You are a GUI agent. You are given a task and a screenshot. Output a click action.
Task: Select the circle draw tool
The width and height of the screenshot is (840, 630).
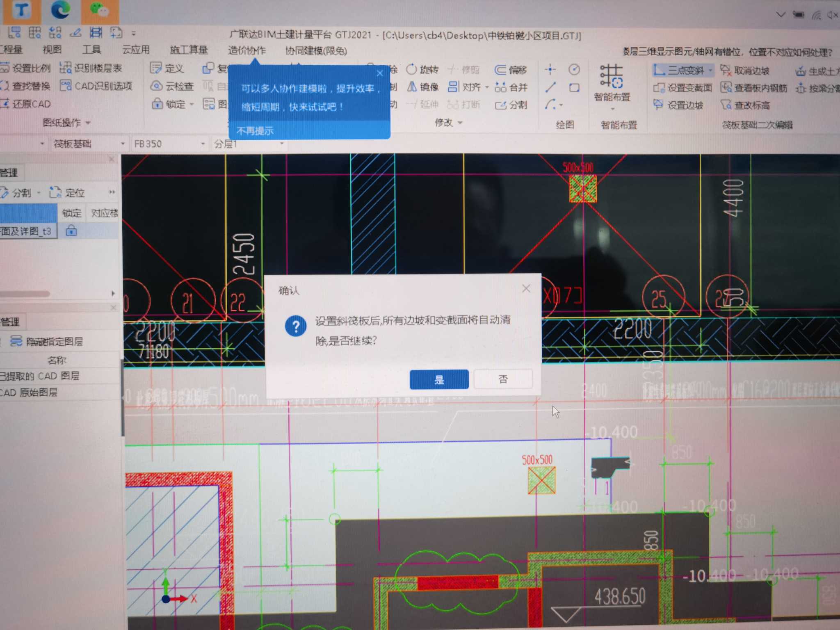pos(574,69)
